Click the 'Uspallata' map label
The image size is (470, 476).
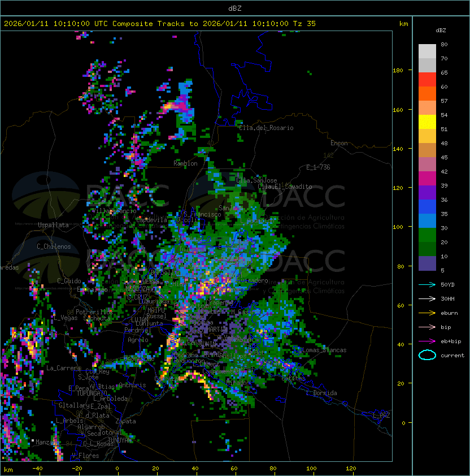(53, 225)
